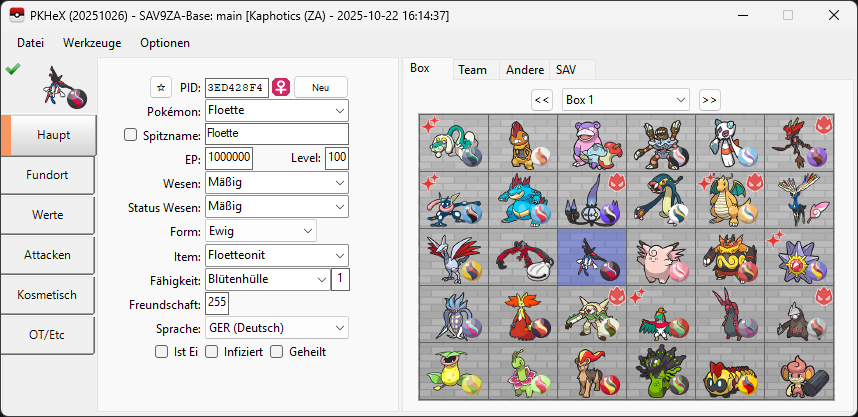Select the Scrafty box slot

pos(523,142)
